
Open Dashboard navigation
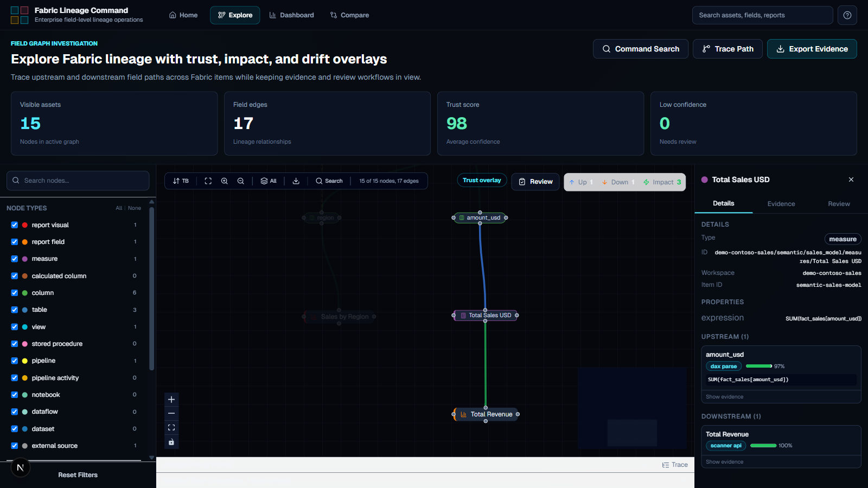[292, 15]
